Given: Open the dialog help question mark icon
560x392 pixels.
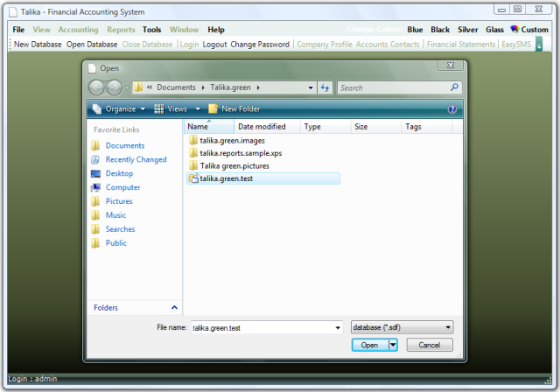Looking at the screenshot, I should (x=452, y=108).
